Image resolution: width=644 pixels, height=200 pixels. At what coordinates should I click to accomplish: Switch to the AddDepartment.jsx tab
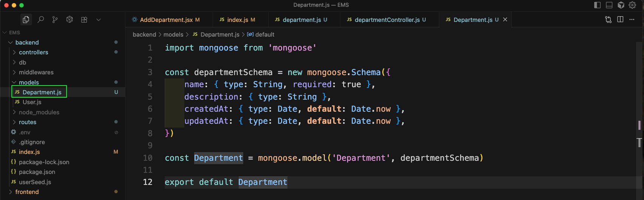(x=166, y=20)
